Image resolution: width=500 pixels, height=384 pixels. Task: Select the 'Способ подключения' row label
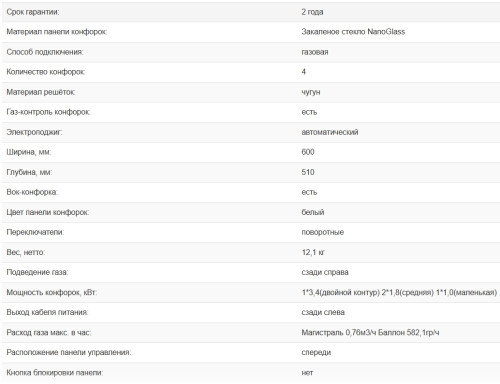[x=45, y=52]
